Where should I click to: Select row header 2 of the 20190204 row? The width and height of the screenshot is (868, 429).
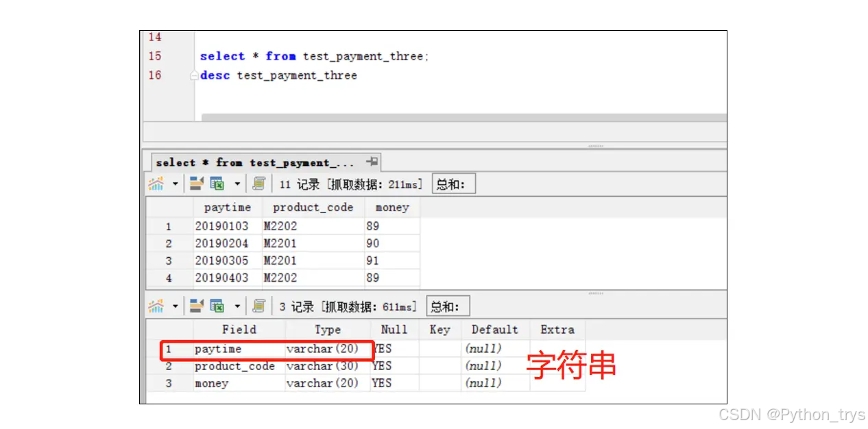[169, 243]
